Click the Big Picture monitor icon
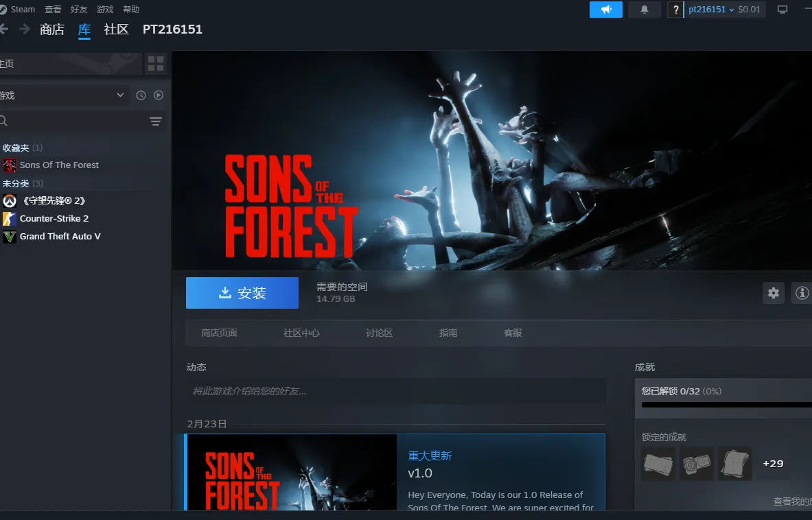This screenshot has height=520, width=812. point(782,10)
